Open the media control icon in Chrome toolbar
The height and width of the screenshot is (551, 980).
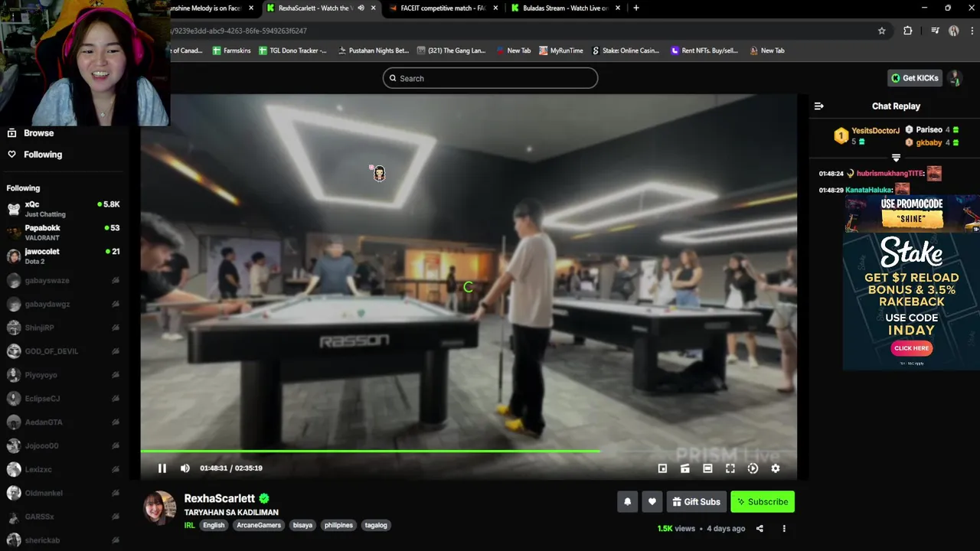click(x=935, y=31)
